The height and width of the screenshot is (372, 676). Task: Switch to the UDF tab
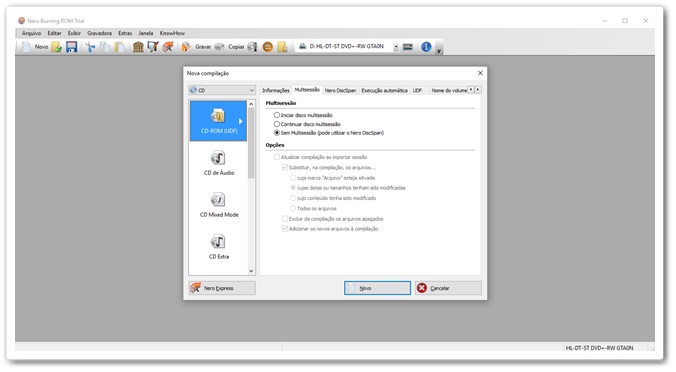click(417, 91)
